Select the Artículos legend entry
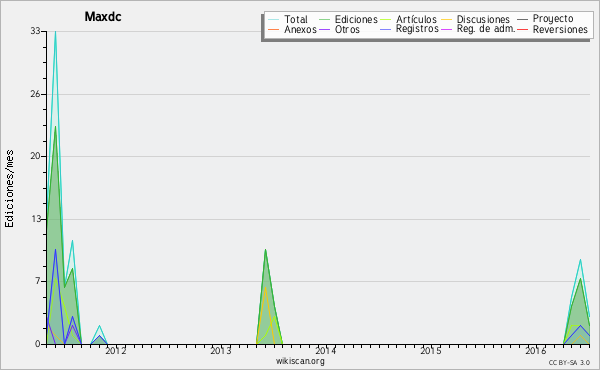Viewport: 600px width, 370px height. coord(408,19)
